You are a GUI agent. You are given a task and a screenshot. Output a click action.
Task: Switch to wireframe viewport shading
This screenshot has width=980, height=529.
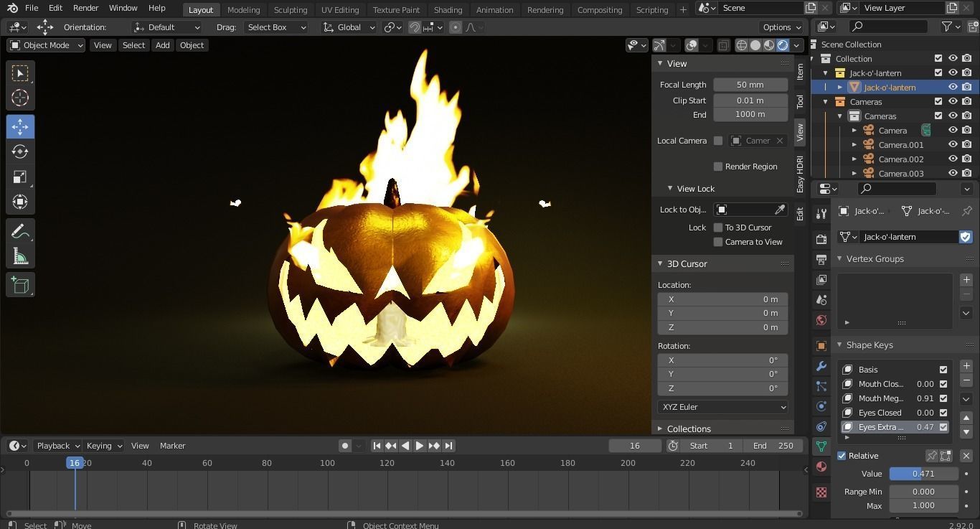[742, 45]
